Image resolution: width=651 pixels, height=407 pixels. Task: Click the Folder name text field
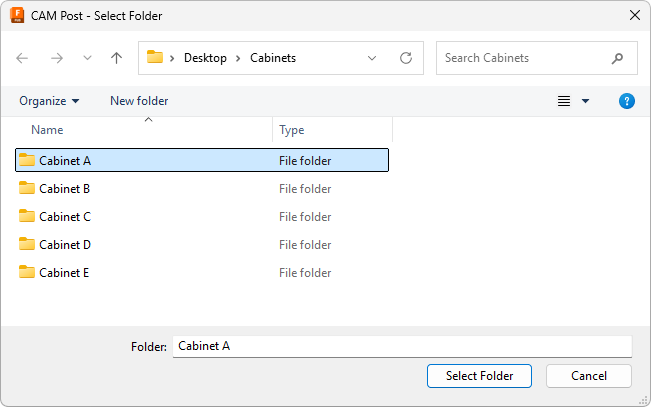[401, 346]
